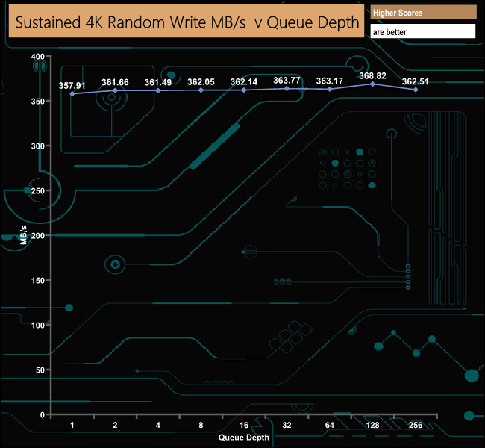Select the 368.82 peak value label
Viewport: 485px width, 448px height.
pyautogui.click(x=373, y=75)
